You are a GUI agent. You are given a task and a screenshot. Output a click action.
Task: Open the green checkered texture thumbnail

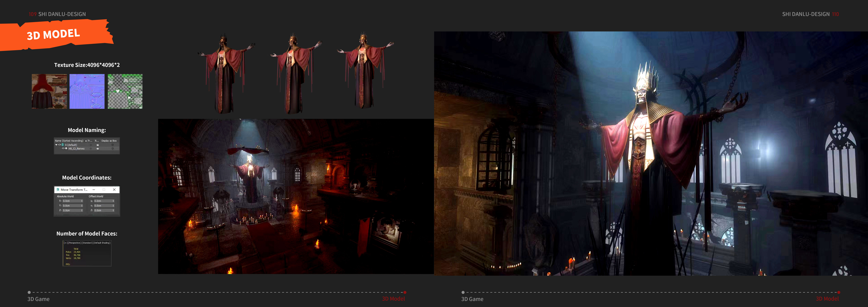(125, 91)
